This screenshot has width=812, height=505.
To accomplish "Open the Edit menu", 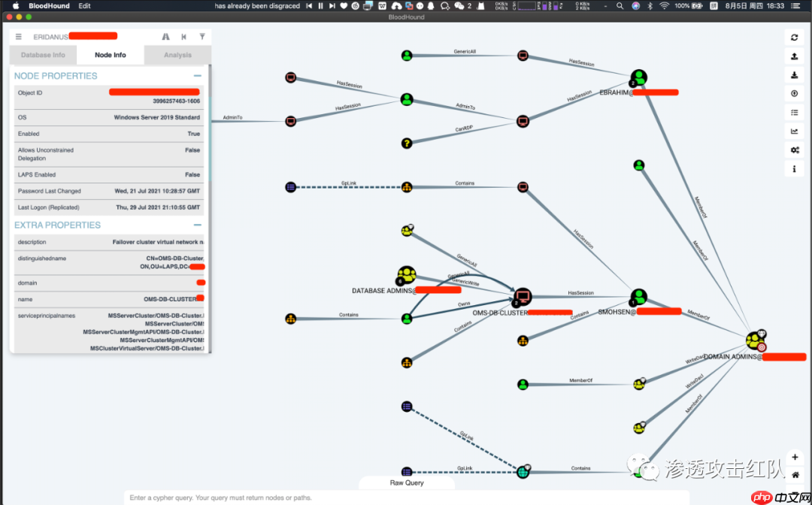I will [84, 6].
